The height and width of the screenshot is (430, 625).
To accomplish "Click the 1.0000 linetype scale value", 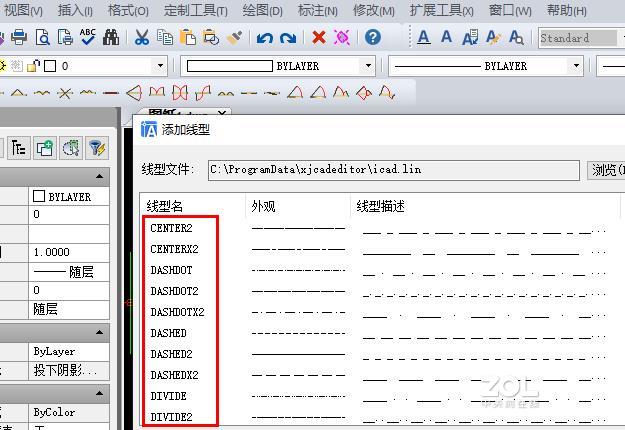I will (x=69, y=252).
